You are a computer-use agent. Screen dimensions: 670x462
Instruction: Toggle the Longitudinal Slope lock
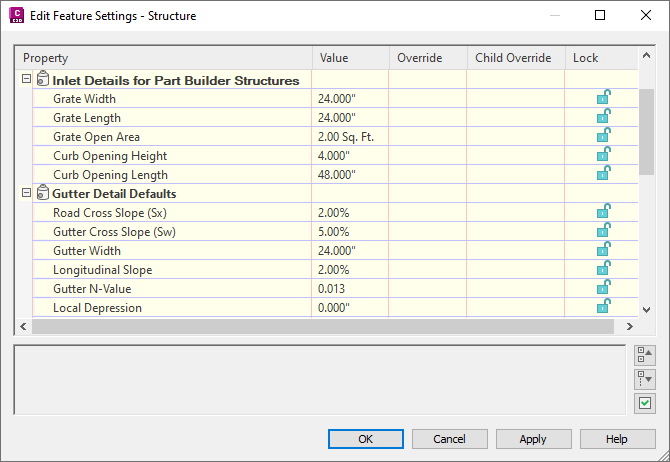coord(603,269)
